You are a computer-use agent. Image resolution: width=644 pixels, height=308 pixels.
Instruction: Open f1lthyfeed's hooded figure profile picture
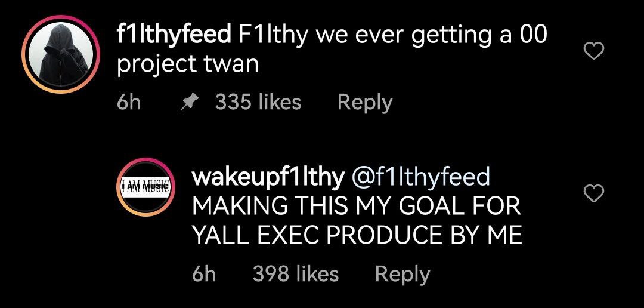point(61,54)
